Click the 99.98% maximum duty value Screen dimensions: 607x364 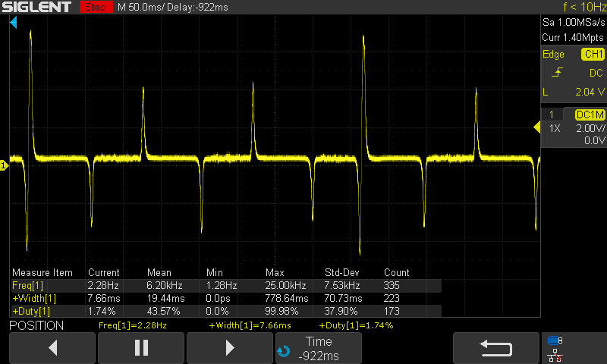pyautogui.click(x=281, y=312)
